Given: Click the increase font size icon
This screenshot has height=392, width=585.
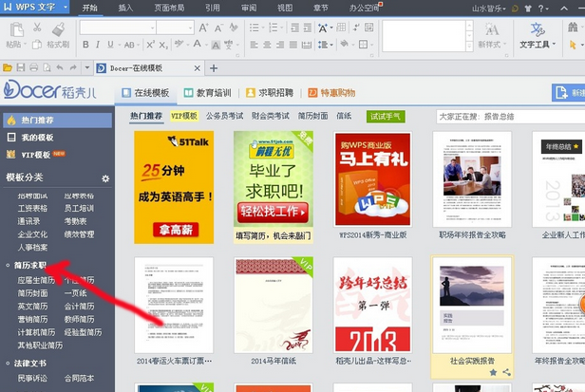Looking at the screenshot, I should (203, 28).
